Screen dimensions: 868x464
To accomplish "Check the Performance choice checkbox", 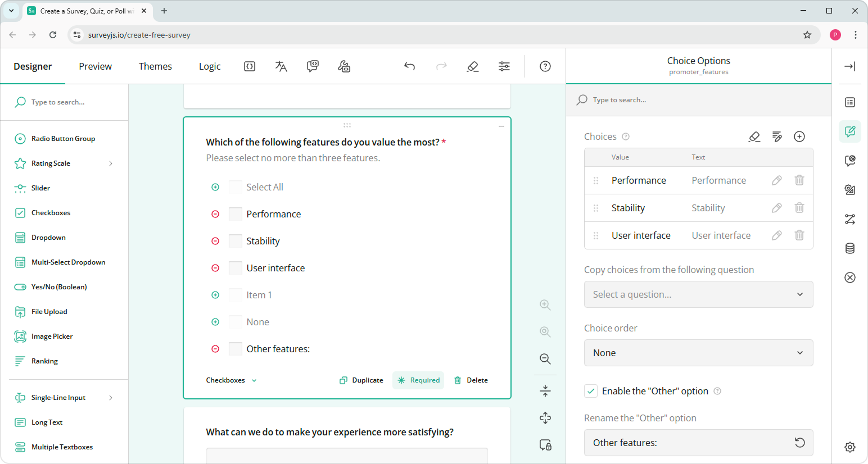I will [235, 213].
